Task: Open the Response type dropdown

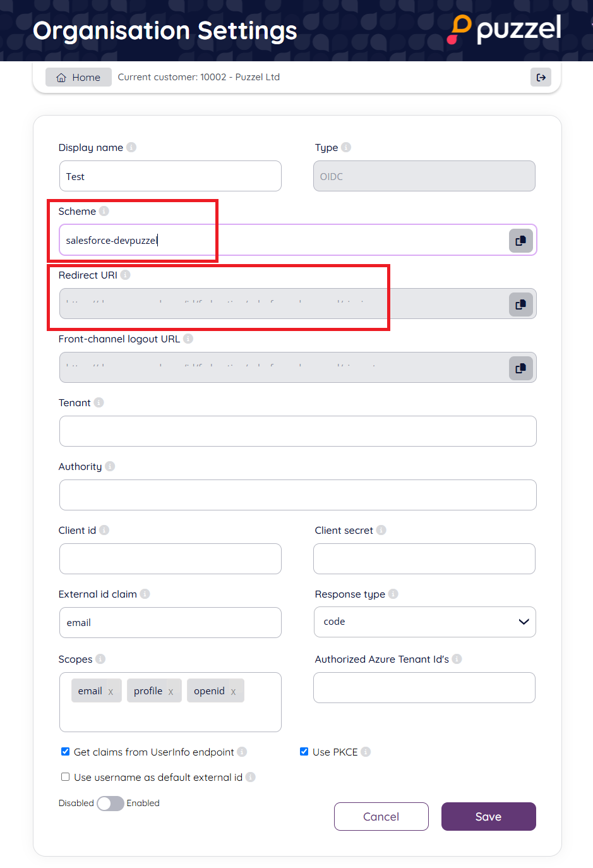Action: click(x=424, y=622)
